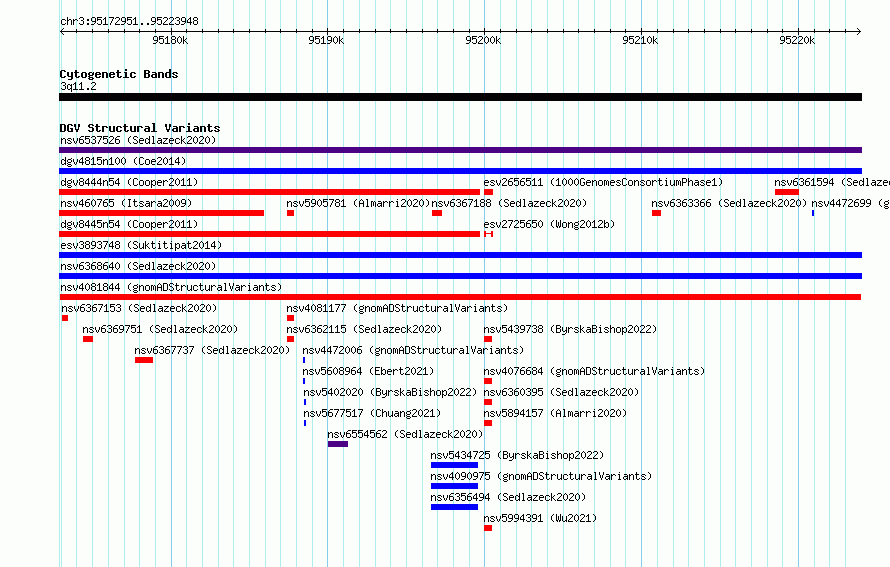890x567 pixels.
Task: Click the DGV Structural Variants track title
Action: click(140, 128)
